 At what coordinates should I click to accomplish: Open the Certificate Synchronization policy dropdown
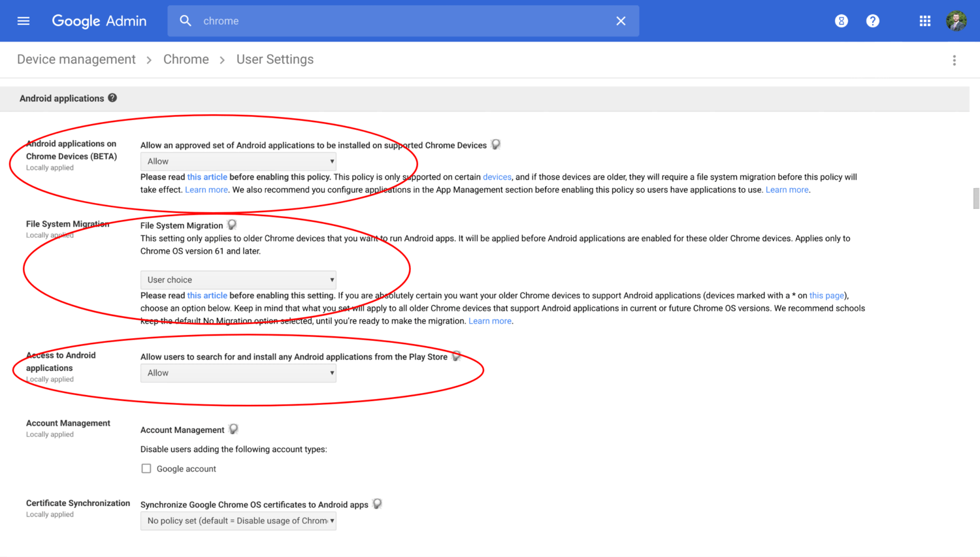tap(238, 521)
